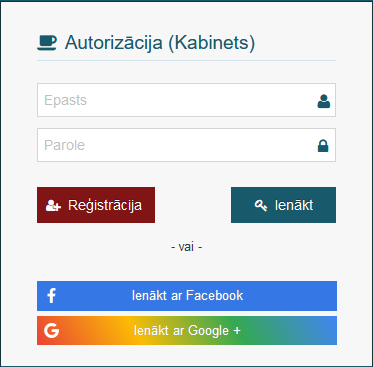Open the Reģistrācija sign-up button
This screenshot has height=367, width=373.
click(x=96, y=205)
